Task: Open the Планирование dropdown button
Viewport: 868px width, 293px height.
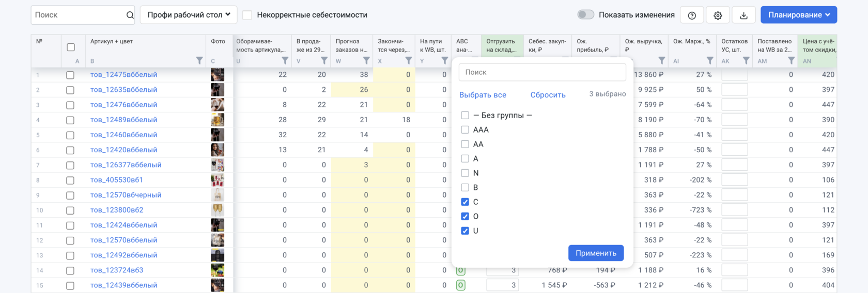Action: (x=798, y=15)
